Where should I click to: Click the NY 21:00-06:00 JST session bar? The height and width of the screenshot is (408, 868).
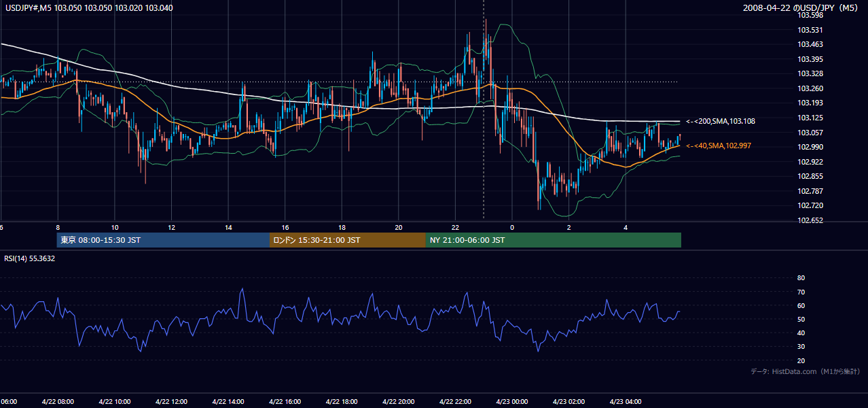554,240
